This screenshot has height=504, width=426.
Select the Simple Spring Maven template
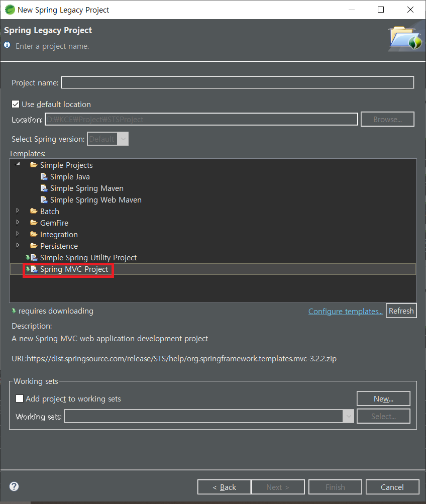[87, 188]
